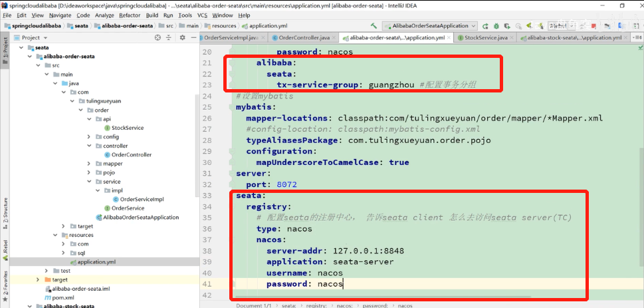Place cursor on port value 8072
This screenshot has height=308, width=644.
click(x=286, y=184)
